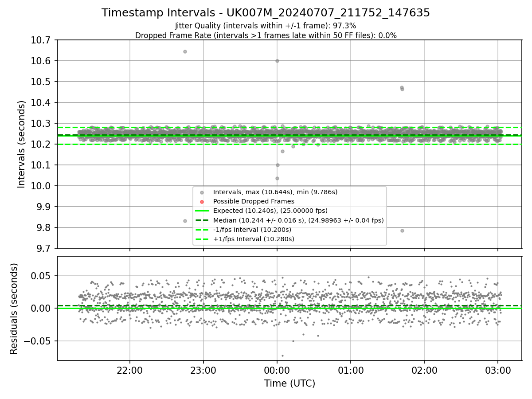Click the lowest residual point near −0.07
Screen dimensions: 532x399
point(282,356)
